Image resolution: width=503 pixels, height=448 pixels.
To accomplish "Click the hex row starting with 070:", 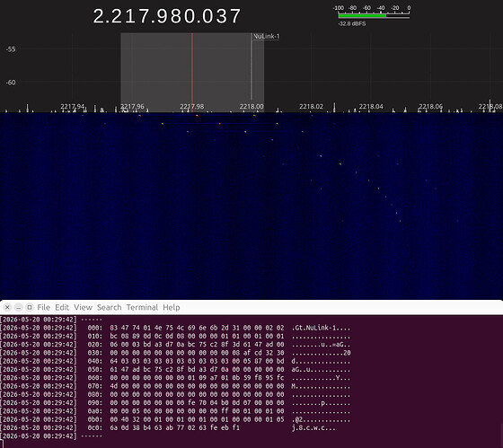I will click(175, 386).
